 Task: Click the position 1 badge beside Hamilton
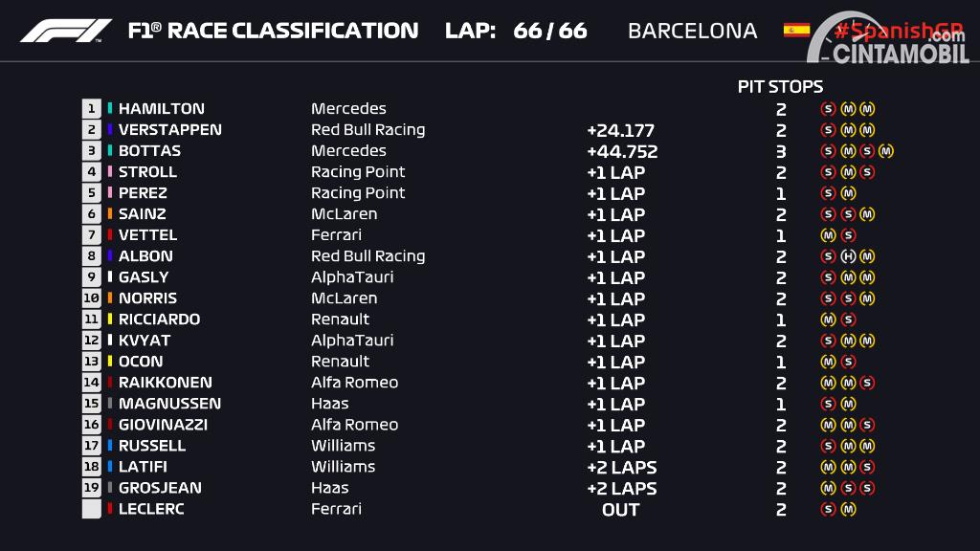click(x=91, y=109)
